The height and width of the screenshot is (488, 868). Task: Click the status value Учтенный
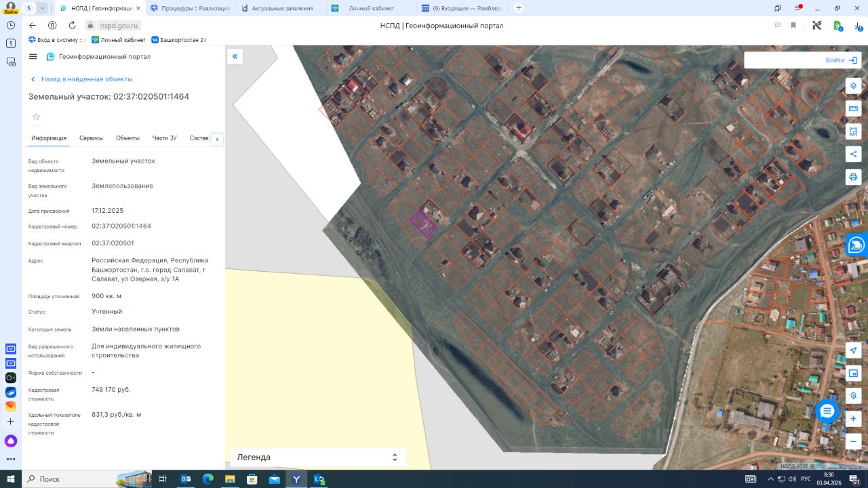(107, 312)
